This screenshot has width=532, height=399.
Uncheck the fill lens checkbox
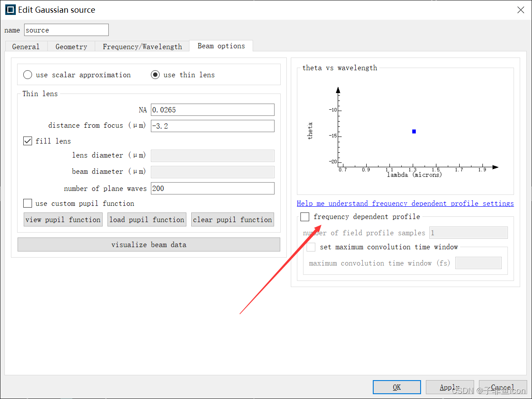tap(28, 141)
